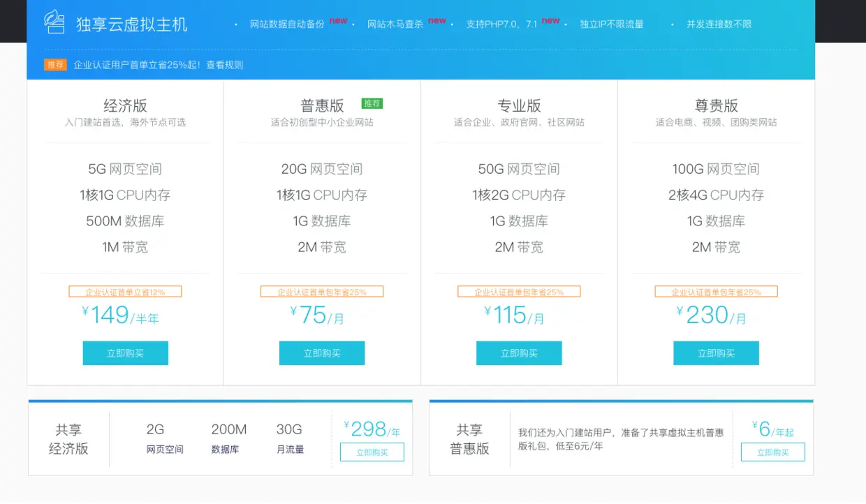Click the 5G 网页空间 spec

[x=126, y=169]
